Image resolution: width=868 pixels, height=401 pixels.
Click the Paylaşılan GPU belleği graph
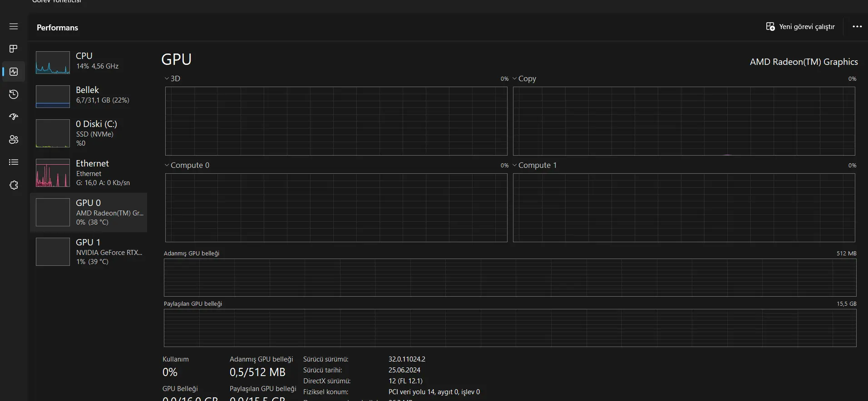(510, 328)
